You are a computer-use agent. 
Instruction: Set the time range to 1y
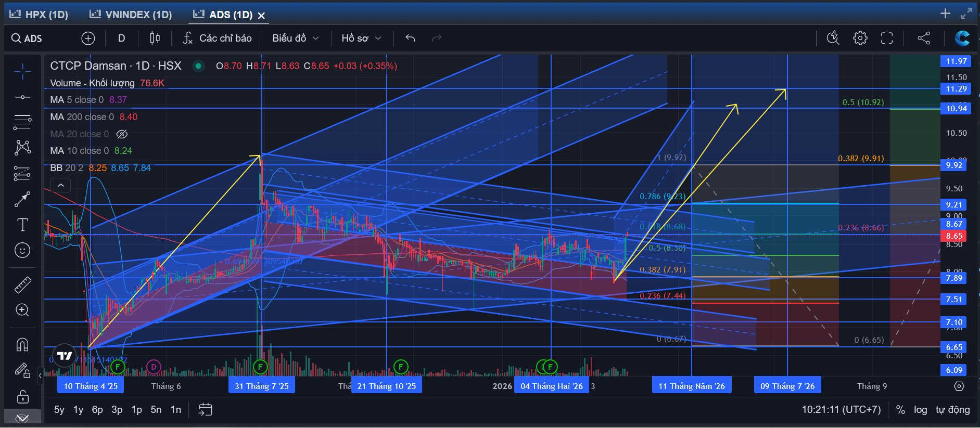78,410
